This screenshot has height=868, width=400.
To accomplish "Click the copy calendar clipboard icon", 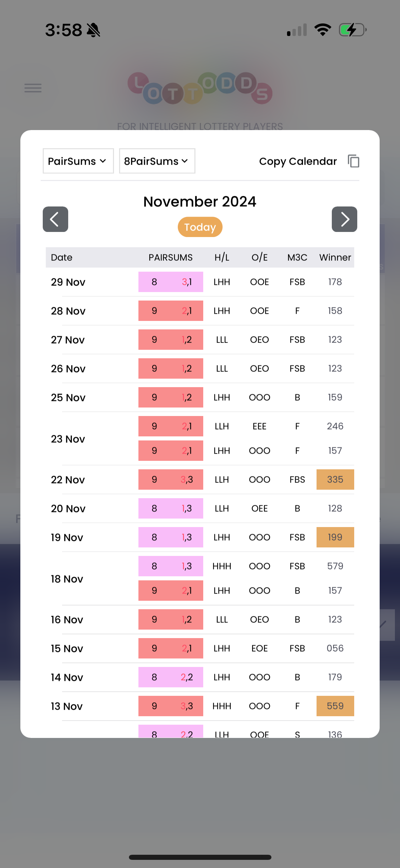I will [354, 161].
